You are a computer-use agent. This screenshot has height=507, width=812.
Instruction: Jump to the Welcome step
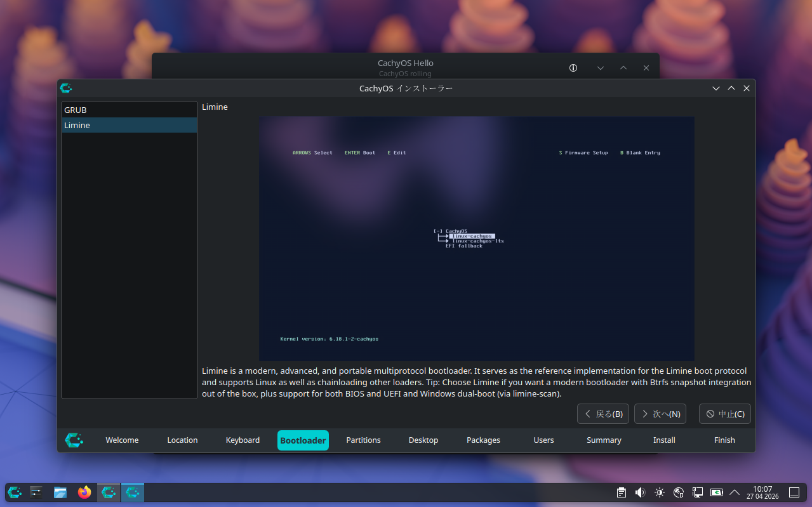(122, 440)
